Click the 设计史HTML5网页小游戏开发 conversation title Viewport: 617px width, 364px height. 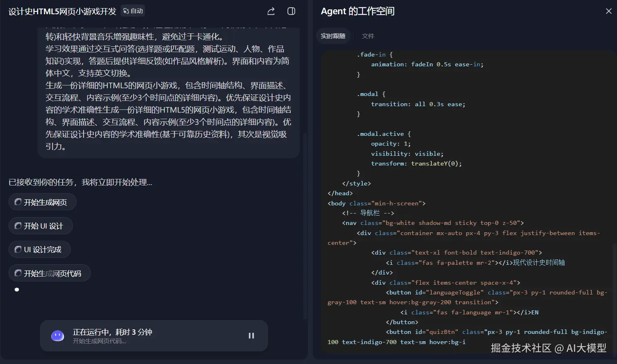click(x=62, y=11)
